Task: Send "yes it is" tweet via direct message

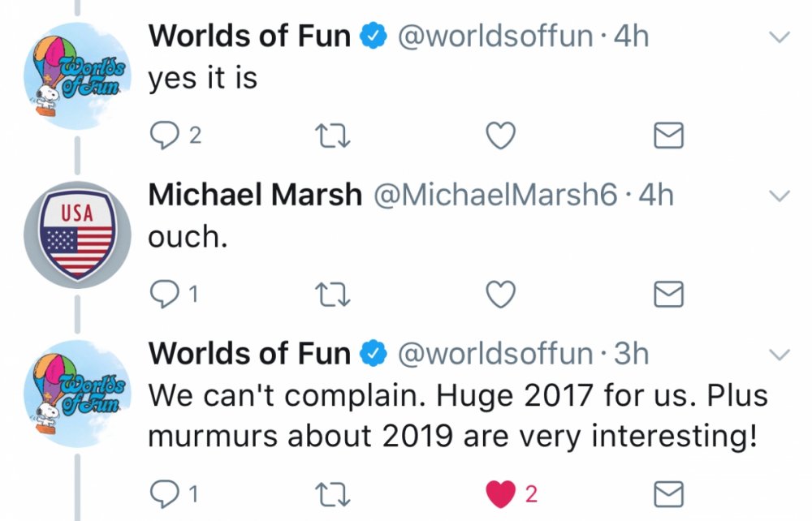Action: (x=668, y=136)
